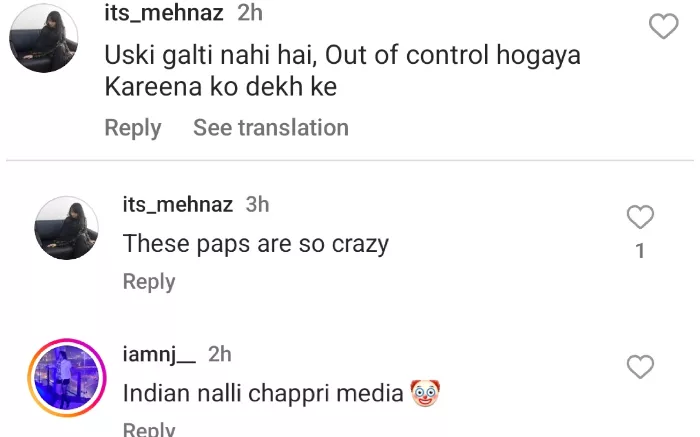Visit the iamnj__ profile via username

pyautogui.click(x=159, y=353)
